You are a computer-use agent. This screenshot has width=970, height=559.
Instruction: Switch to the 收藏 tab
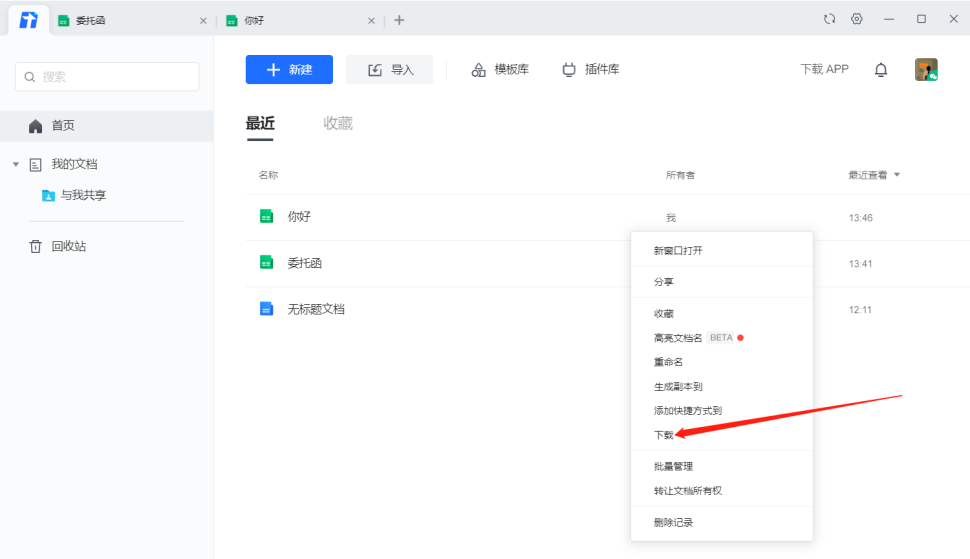[x=338, y=123]
